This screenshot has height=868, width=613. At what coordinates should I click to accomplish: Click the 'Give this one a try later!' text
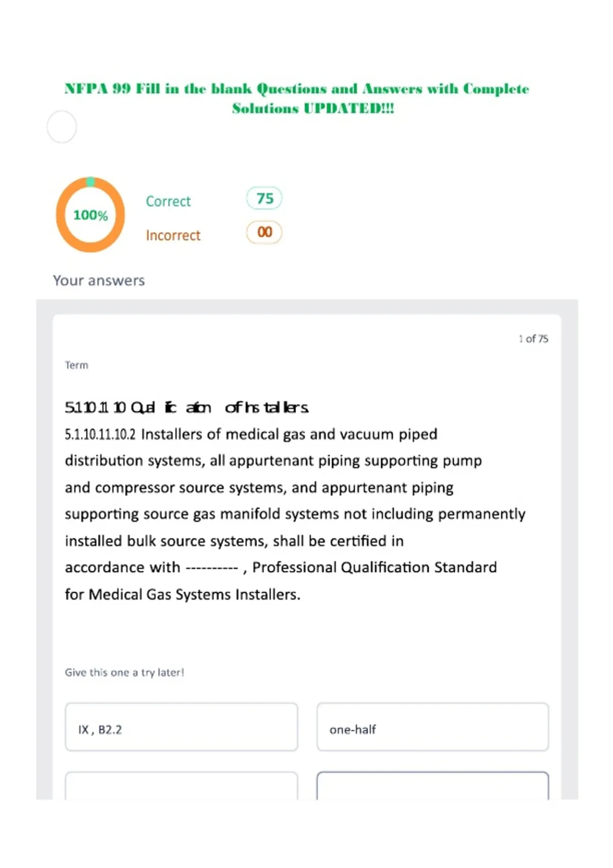(x=125, y=672)
